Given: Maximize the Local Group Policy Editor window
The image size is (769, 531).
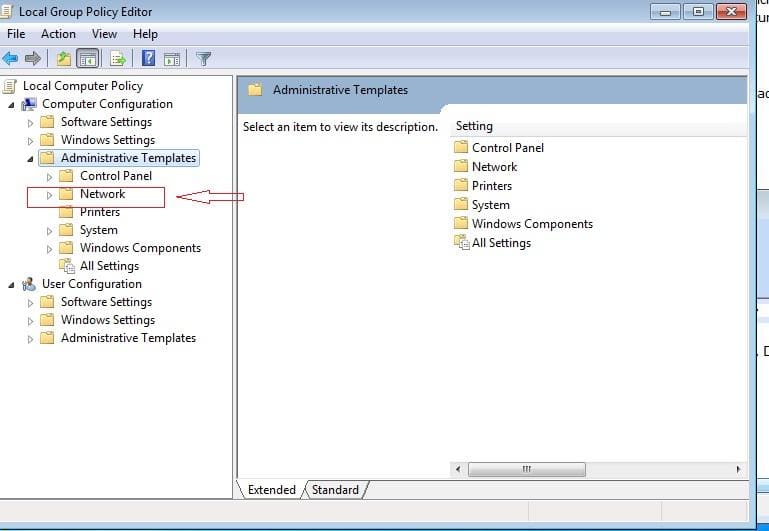Looking at the screenshot, I should click(698, 11).
